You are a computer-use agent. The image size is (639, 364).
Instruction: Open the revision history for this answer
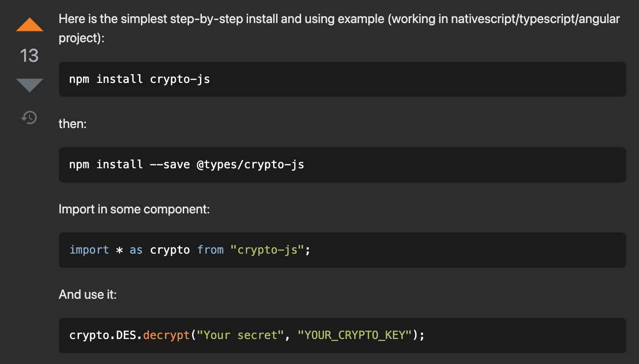coord(29,117)
